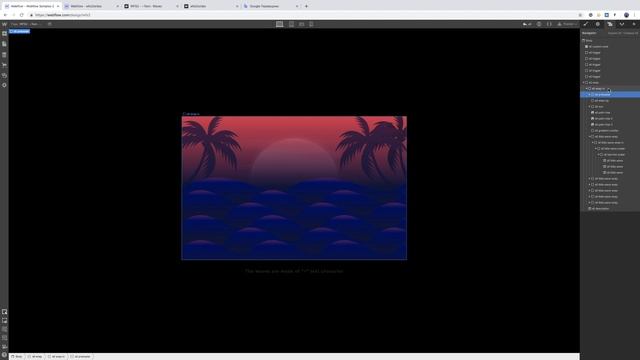Click the caption text below the waves image
Image resolution: width=640 pixels, height=360 pixels.
coord(294,271)
